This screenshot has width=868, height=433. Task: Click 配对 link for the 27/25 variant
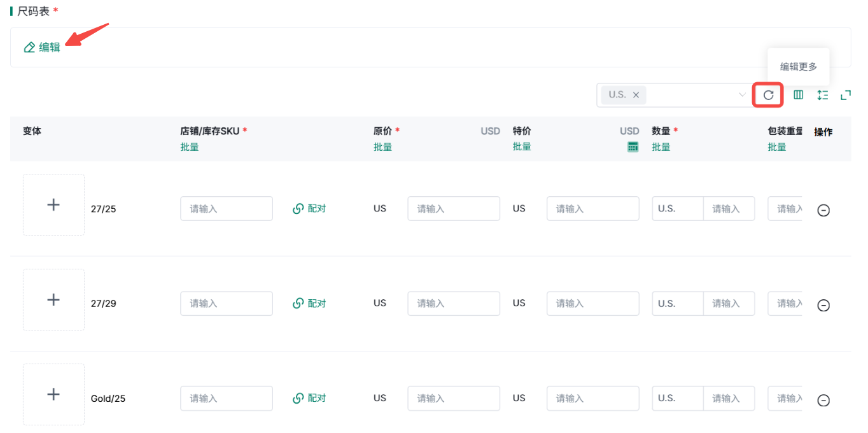[309, 208]
